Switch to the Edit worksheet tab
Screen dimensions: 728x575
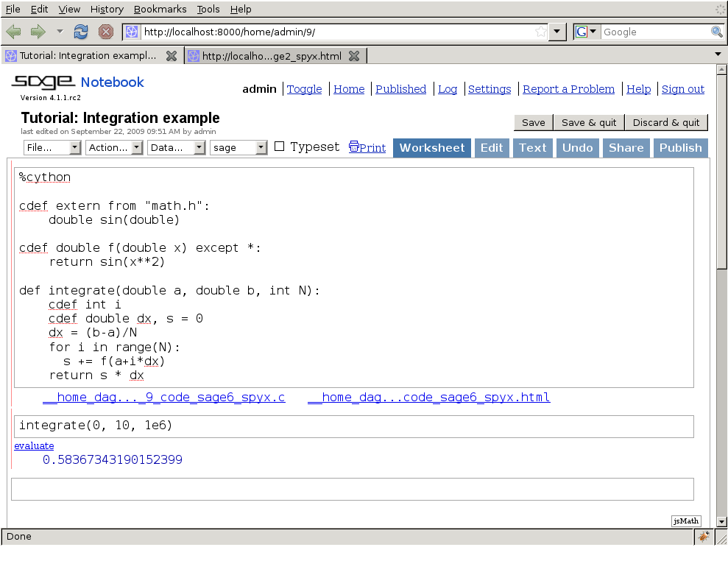pyautogui.click(x=491, y=147)
